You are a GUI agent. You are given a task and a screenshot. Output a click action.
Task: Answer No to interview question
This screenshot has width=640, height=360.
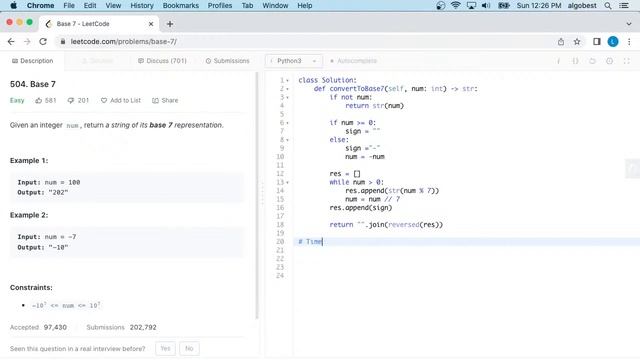[x=189, y=349]
